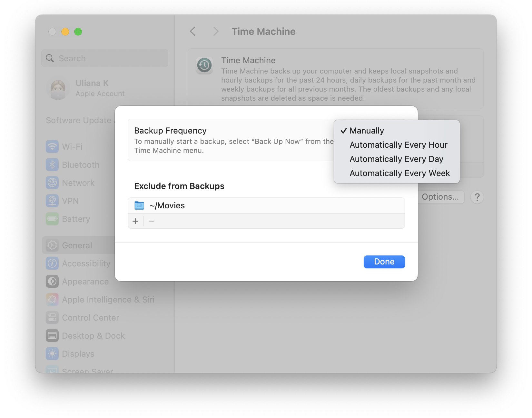Add a folder with the plus button
Screen dimensions: 532x418
[x=135, y=221]
